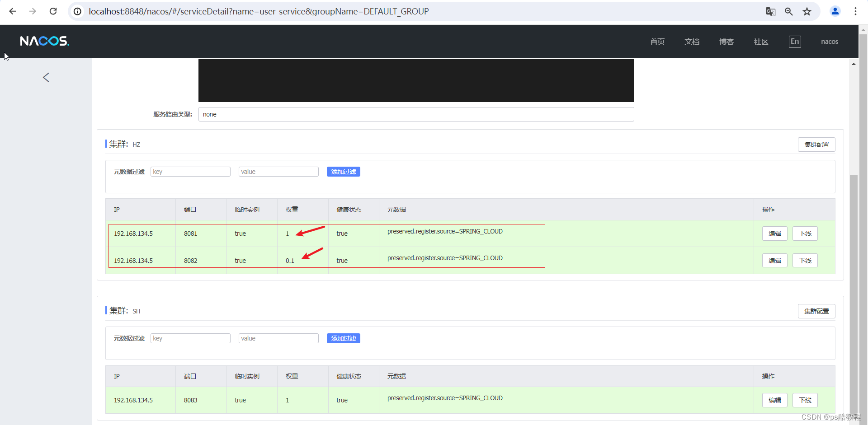Focus the key filter in SH cluster
Image resolution: width=868 pixels, height=425 pixels.
190,338
